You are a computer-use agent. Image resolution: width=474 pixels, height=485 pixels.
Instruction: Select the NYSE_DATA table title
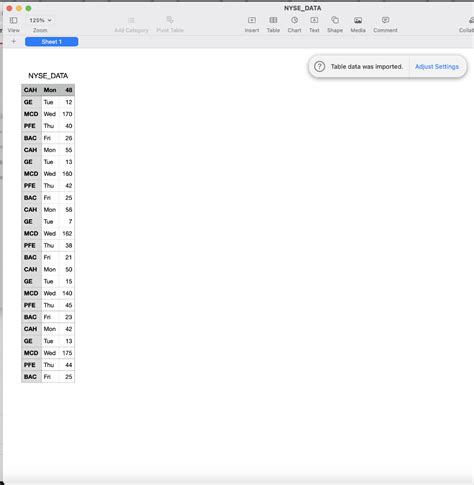click(x=48, y=76)
